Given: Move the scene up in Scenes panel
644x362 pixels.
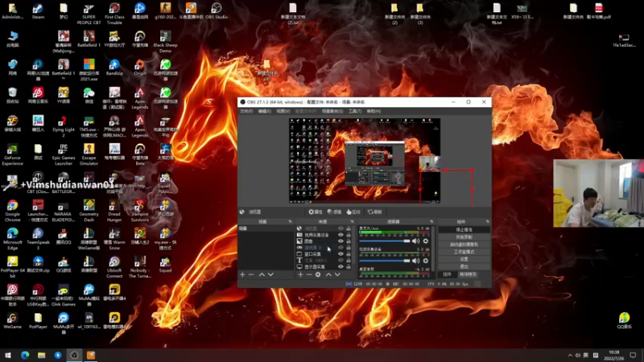Looking at the screenshot, I should point(262,274).
